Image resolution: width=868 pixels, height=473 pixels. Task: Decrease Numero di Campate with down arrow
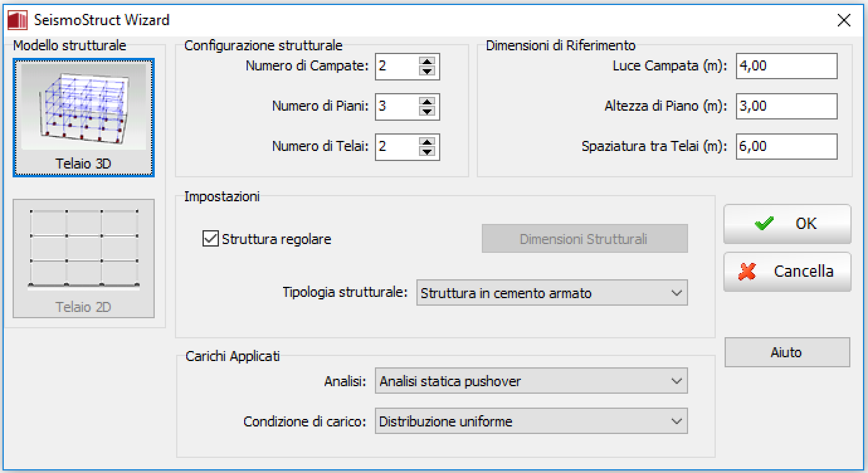tap(427, 71)
